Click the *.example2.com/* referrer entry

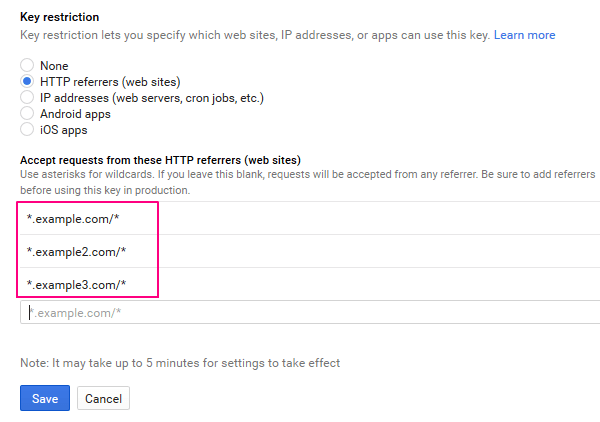coord(90,251)
